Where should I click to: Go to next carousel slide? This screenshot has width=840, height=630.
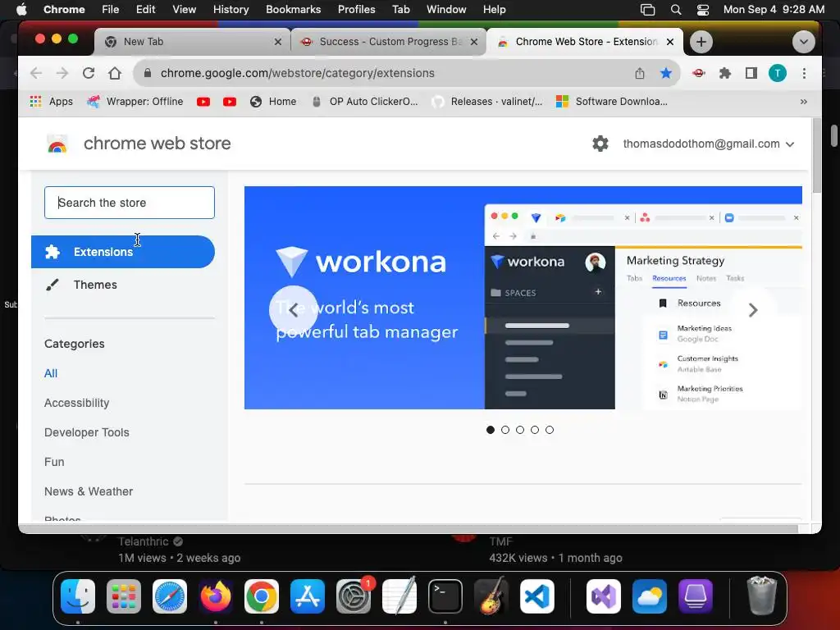[x=753, y=309]
